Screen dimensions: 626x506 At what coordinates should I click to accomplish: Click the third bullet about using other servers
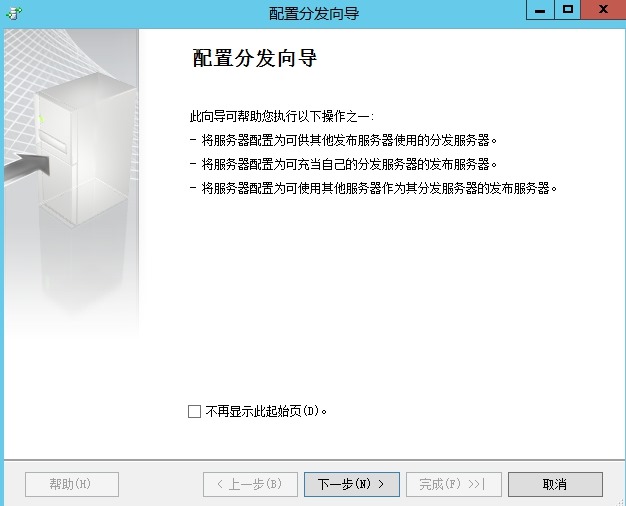tap(372, 188)
